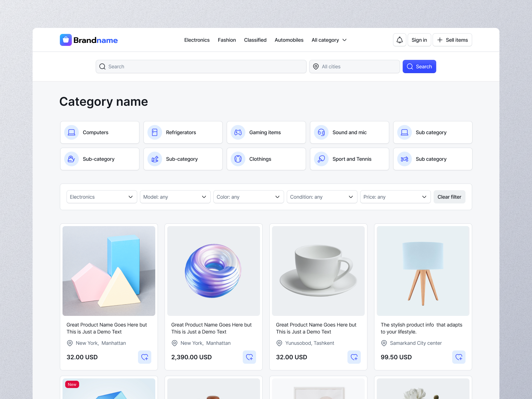Open the white coffee cup product image
This screenshot has height=399, width=532.
tap(318, 271)
